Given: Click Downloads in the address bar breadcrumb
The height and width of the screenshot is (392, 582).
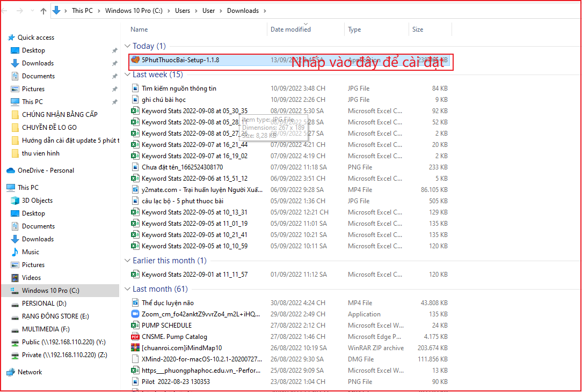Looking at the screenshot, I should (x=242, y=10).
